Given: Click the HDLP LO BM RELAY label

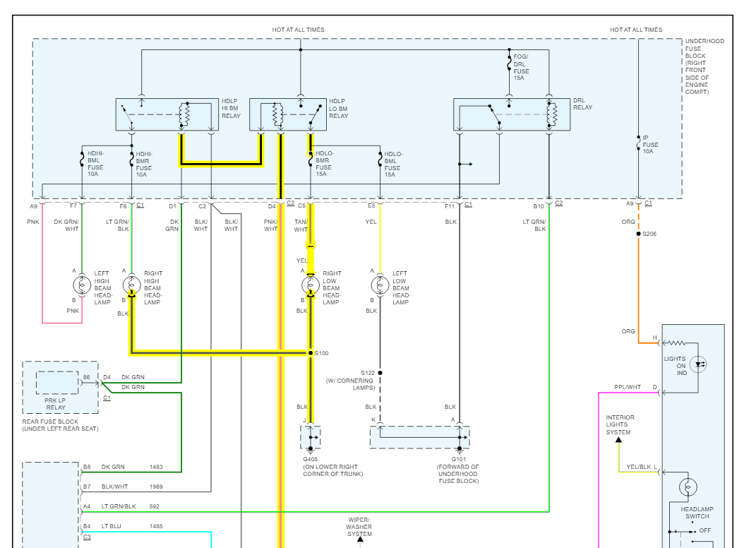Looking at the screenshot, I should click(x=338, y=109).
